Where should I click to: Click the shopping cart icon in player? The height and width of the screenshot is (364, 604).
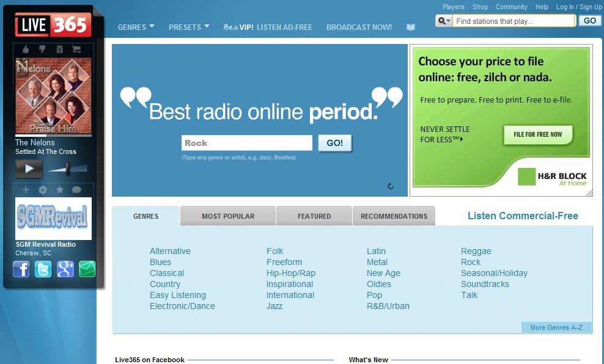[x=76, y=49]
